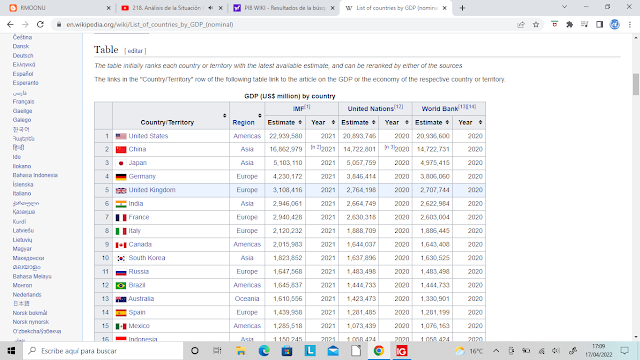Open the United States economy link
The image size is (640, 360).
click(x=148, y=136)
